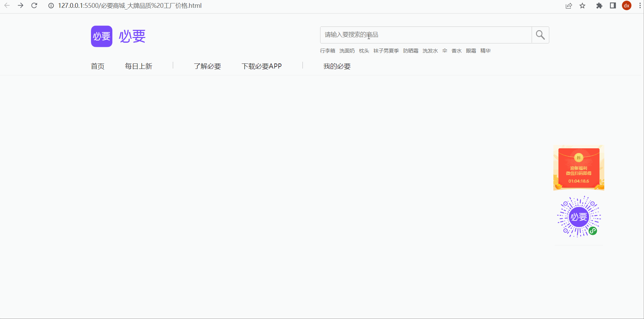644x319 pixels.
Task: Reload the page with the refresh icon
Action: click(34, 5)
